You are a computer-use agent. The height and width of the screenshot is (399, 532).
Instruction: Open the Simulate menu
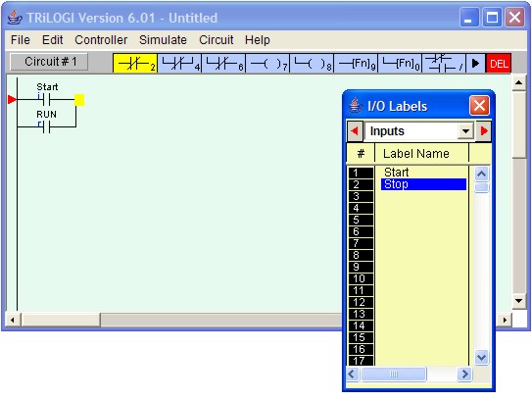click(163, 40)
